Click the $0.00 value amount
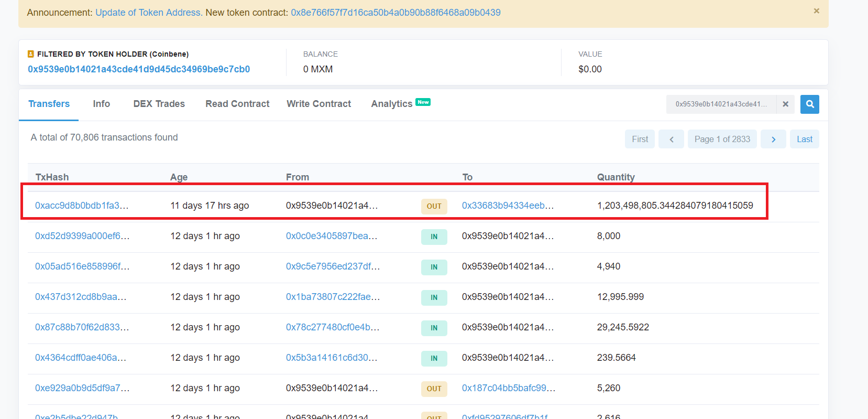 click(x=590, y=69)
